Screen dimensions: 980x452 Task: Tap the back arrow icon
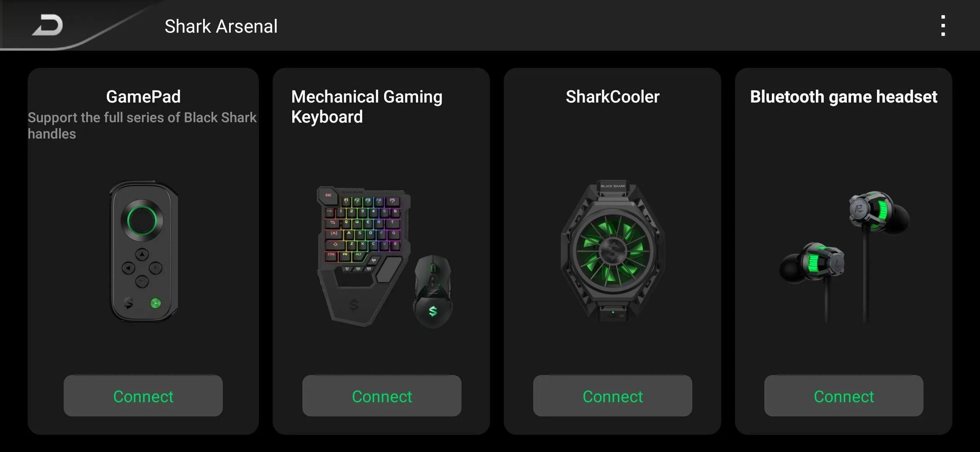(x=48, y=25)
